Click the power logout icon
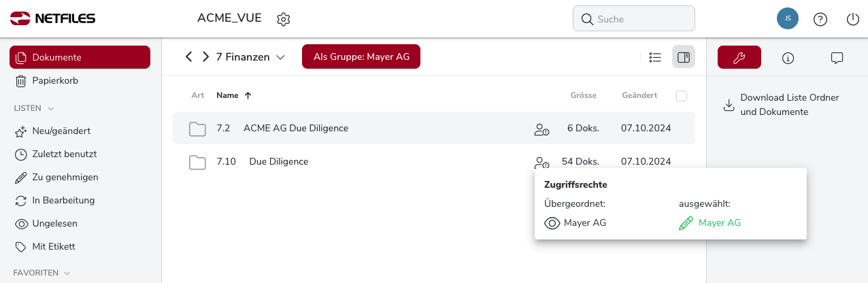The height and width of the screenshot is (283, 868). pos(853,19)
